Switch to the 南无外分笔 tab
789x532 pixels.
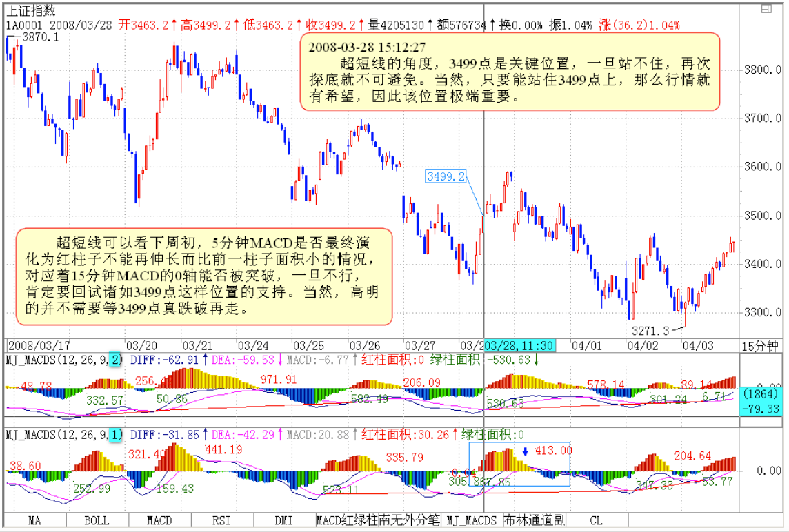(410, 520)
